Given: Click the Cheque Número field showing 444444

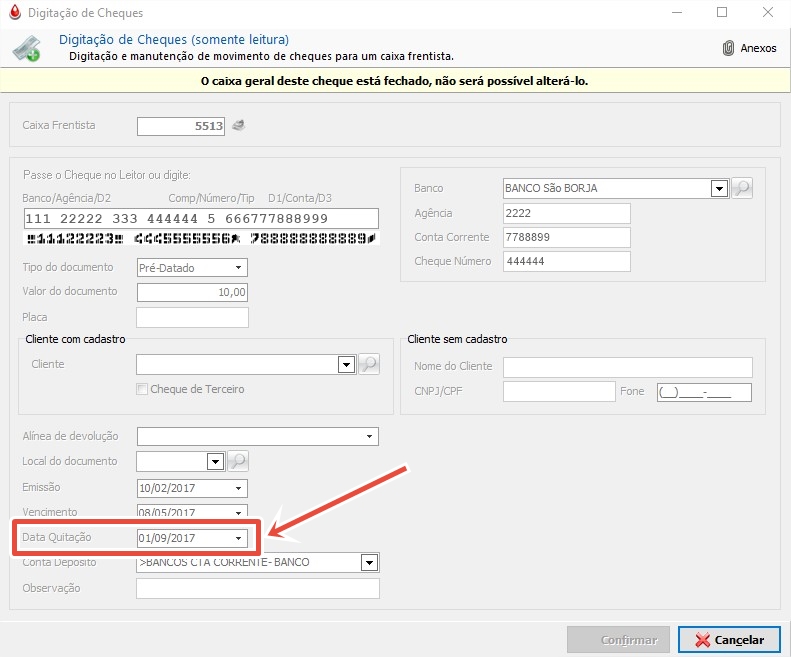Looking at the screenshot, I should point(567,261).
